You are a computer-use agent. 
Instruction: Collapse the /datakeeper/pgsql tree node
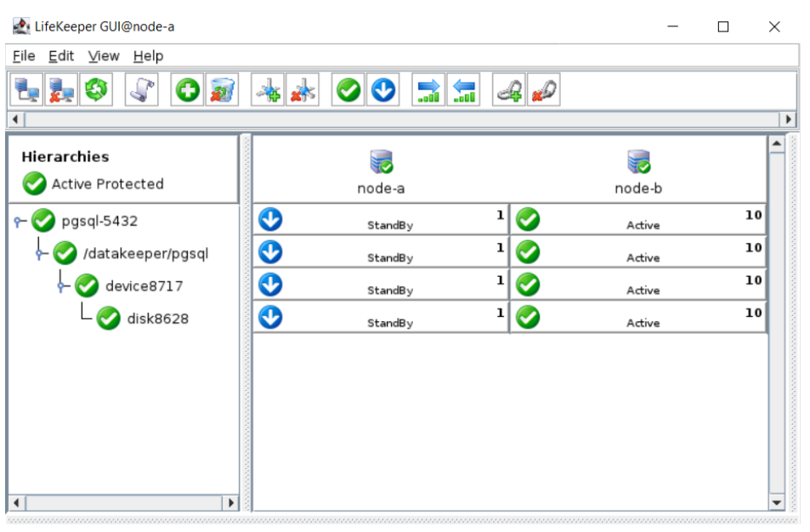tap(40, 254)
